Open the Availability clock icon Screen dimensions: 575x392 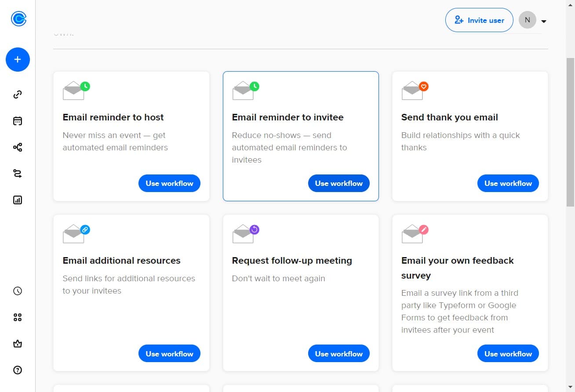(18, 290)
